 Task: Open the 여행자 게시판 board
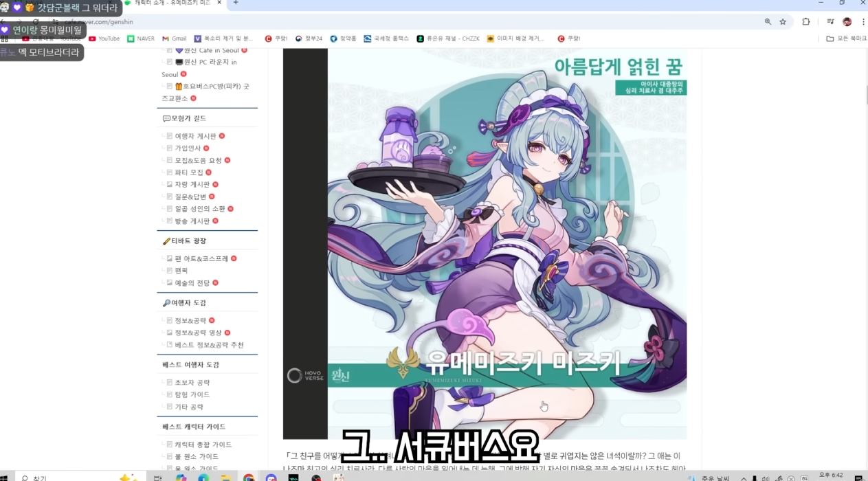[195, 136]
